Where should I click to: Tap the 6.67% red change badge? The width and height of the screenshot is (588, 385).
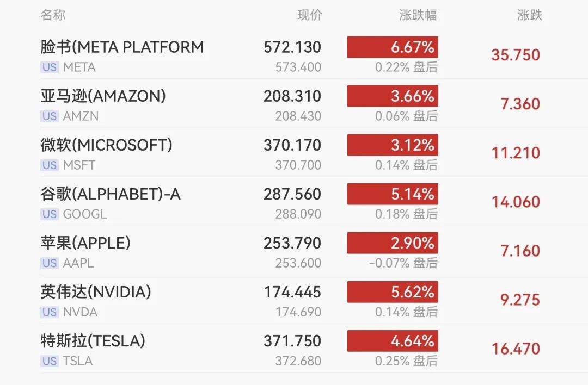[393, 47]
